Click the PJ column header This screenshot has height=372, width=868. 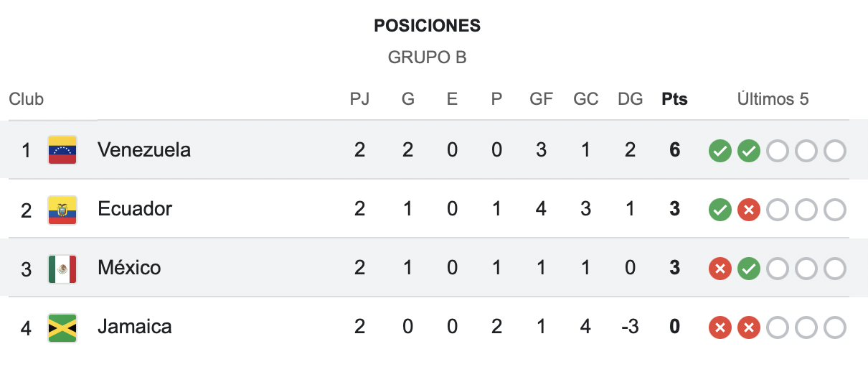(359, 99)
